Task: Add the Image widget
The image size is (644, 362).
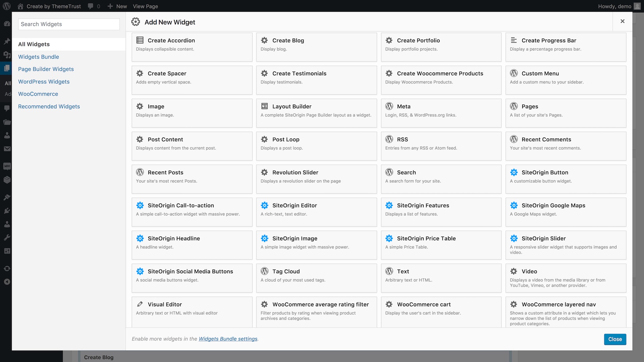Action: coord(192,113)
